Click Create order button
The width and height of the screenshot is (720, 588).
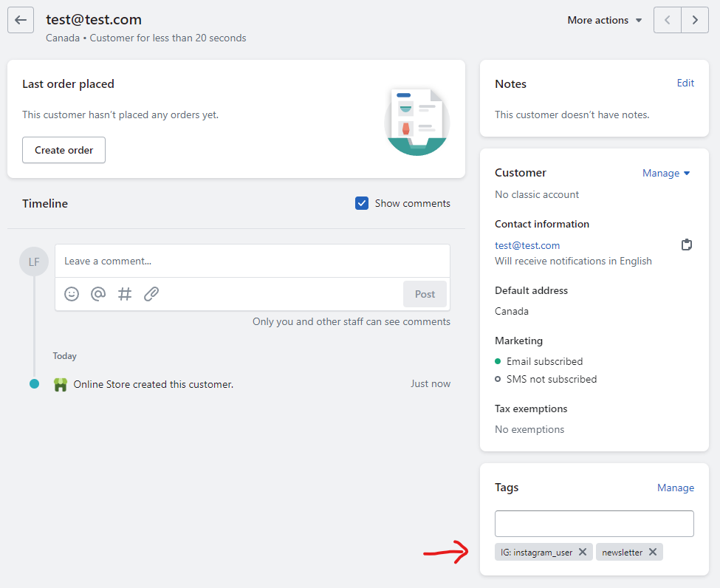tap(64, 150)
